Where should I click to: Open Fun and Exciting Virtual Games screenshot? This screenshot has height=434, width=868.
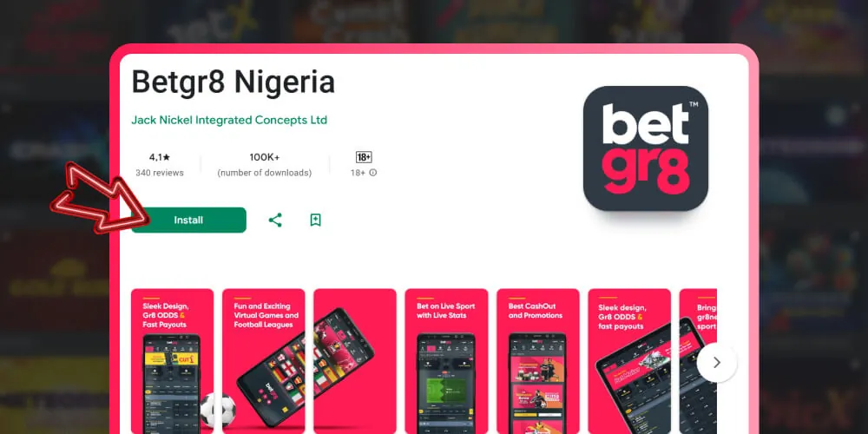point(264,361)
